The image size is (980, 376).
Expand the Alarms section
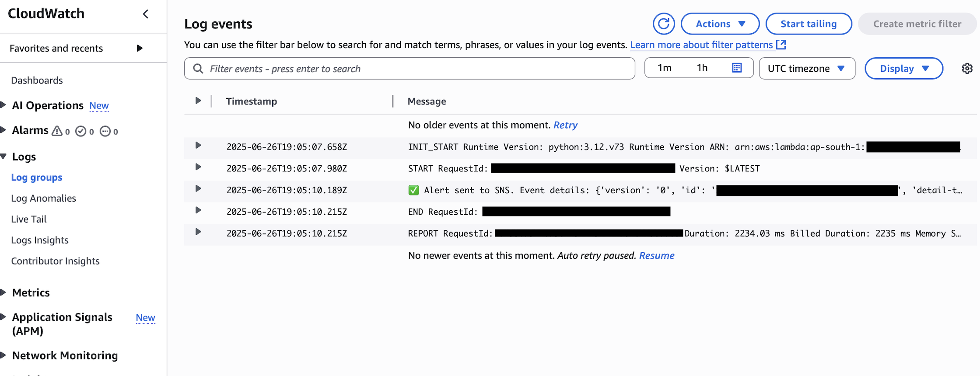click(x=3, y=130)
